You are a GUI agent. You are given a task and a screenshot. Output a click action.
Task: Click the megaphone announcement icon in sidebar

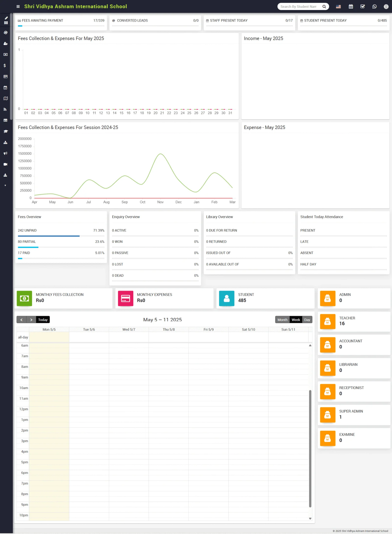[x=6, y=153]
